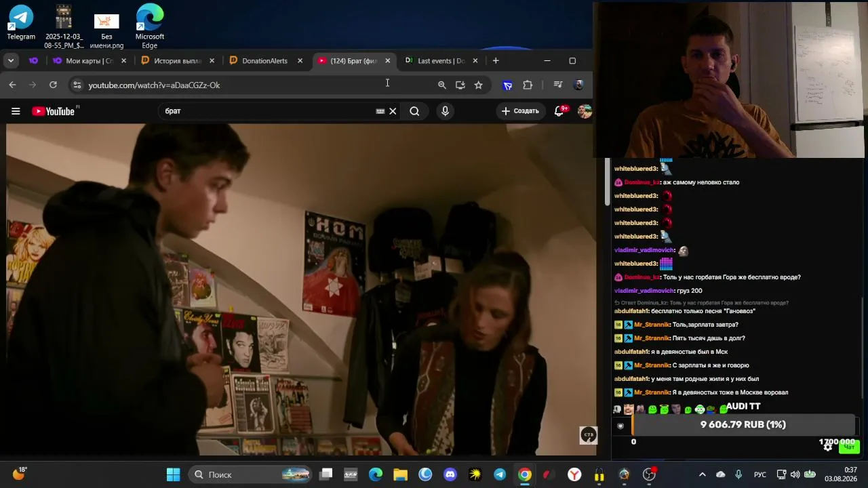Submit the YouTube search
The image size is (868, 488).
414,111
